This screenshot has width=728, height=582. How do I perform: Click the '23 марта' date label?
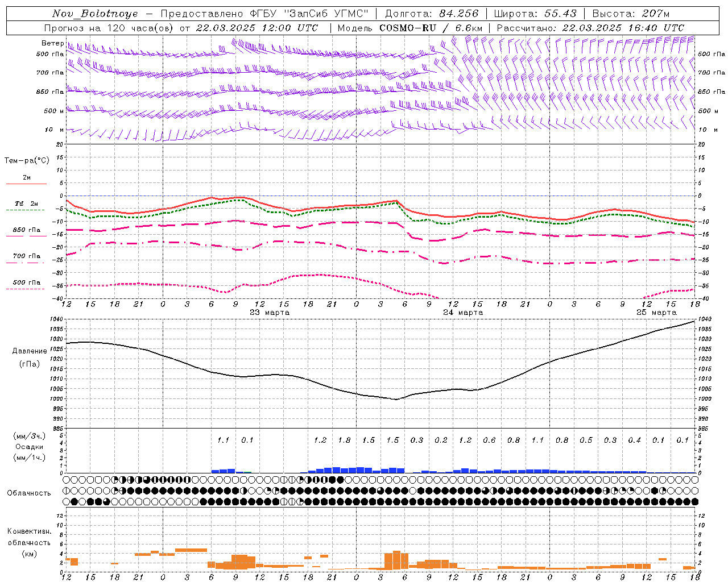(x=270, y=313)
